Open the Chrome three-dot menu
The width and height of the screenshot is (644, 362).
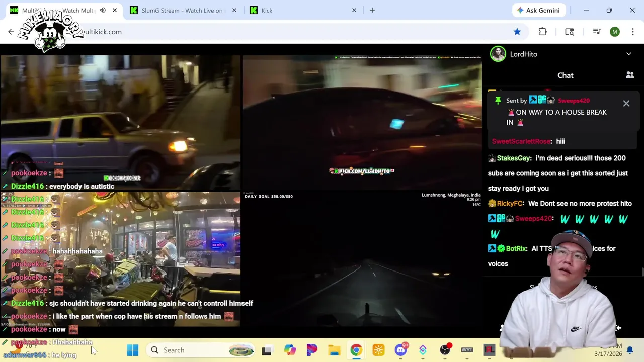633,32
